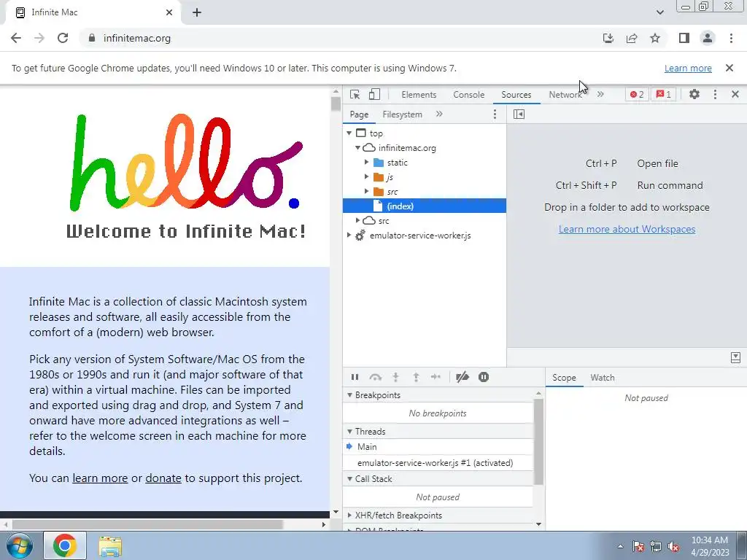
Task: Open a new tab with plus button
Action: point(197,12)
